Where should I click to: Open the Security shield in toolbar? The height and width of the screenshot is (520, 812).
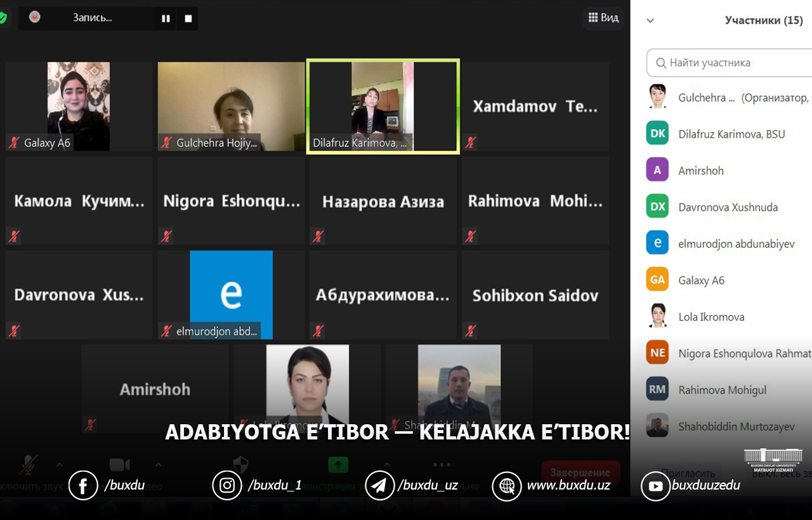pyautogui.click(x=240, y=465)
